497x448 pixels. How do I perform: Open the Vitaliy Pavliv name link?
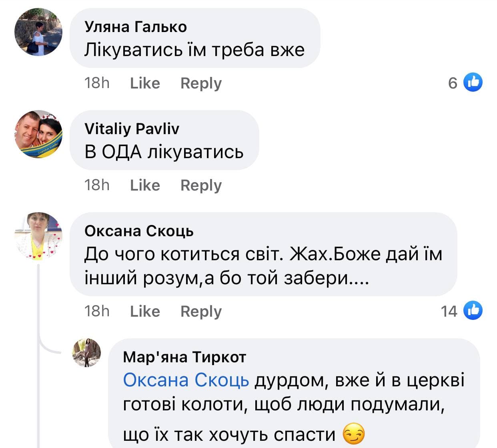click(132, 129)
